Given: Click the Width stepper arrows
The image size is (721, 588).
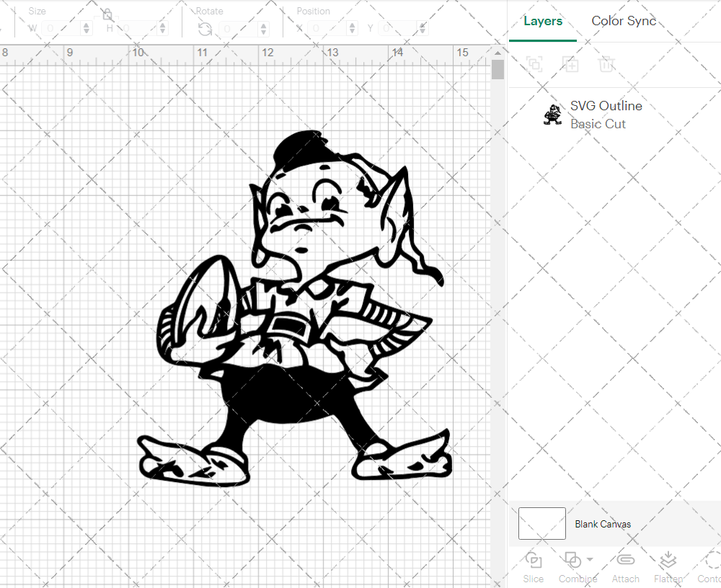Looking at the screenshot, I should click(87, 29).
